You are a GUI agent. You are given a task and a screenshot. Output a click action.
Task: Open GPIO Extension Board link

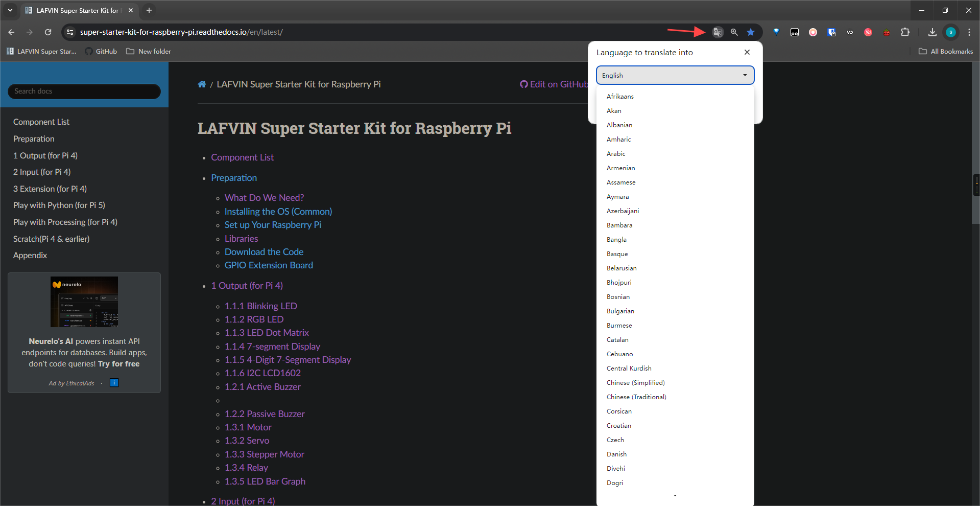269,265
